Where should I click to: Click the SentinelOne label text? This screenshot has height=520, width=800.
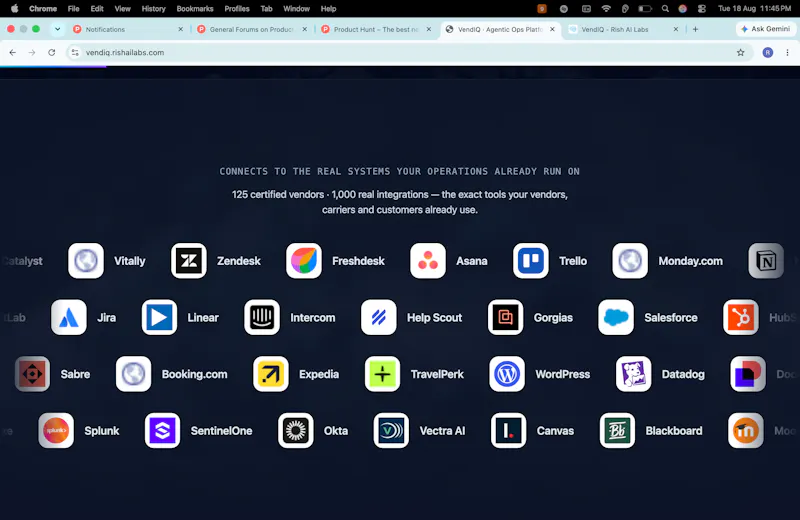point(221,431)
